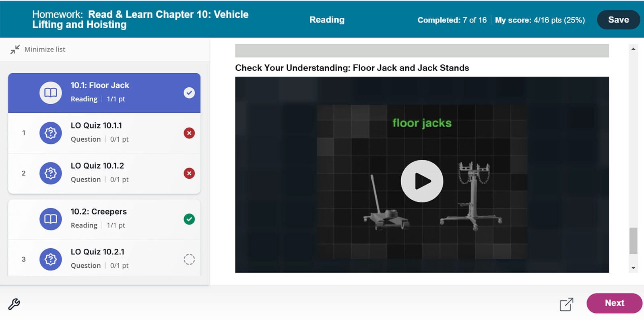Click the 10.2 Creepers book icon

[51, 219]
